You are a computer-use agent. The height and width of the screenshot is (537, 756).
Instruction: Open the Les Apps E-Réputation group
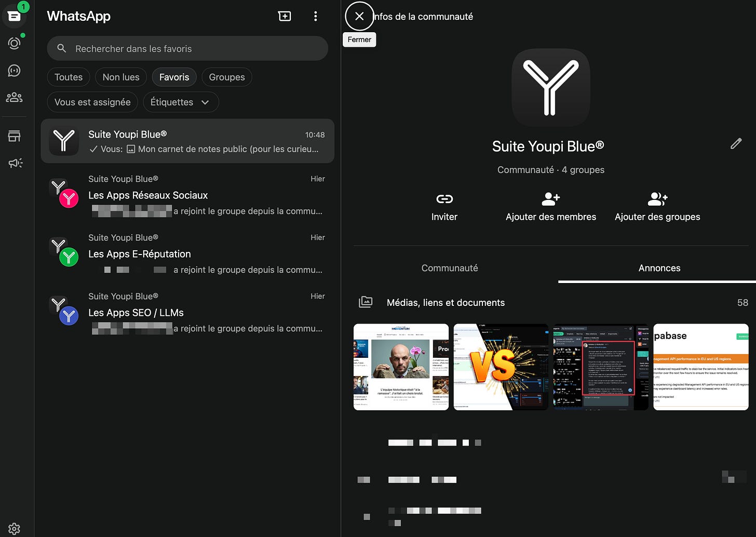[187, 253]
